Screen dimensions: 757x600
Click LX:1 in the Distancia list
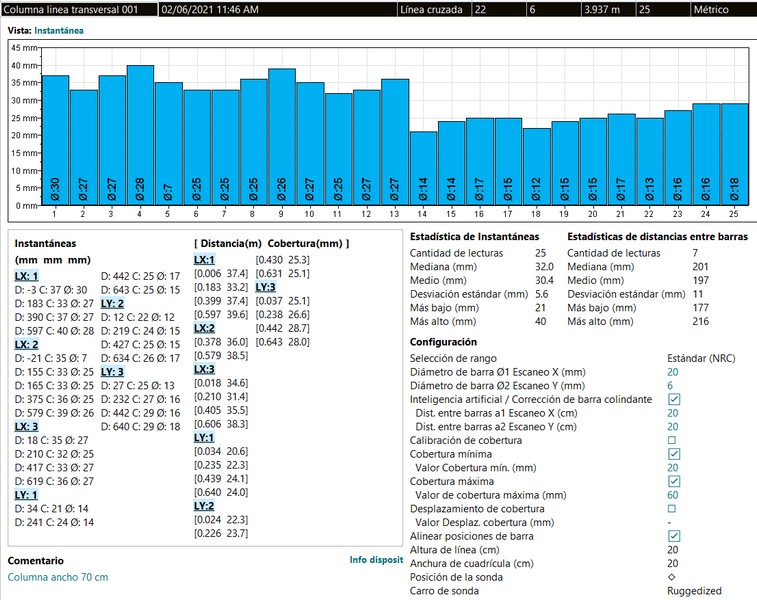click(x=204, y=260)
